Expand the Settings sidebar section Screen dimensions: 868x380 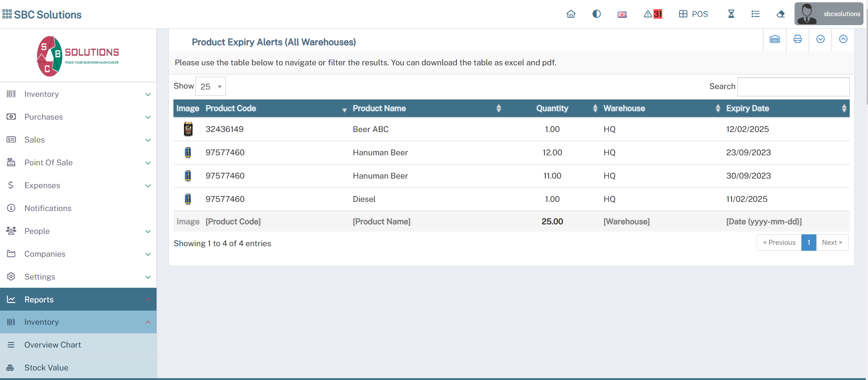[78, 277]
